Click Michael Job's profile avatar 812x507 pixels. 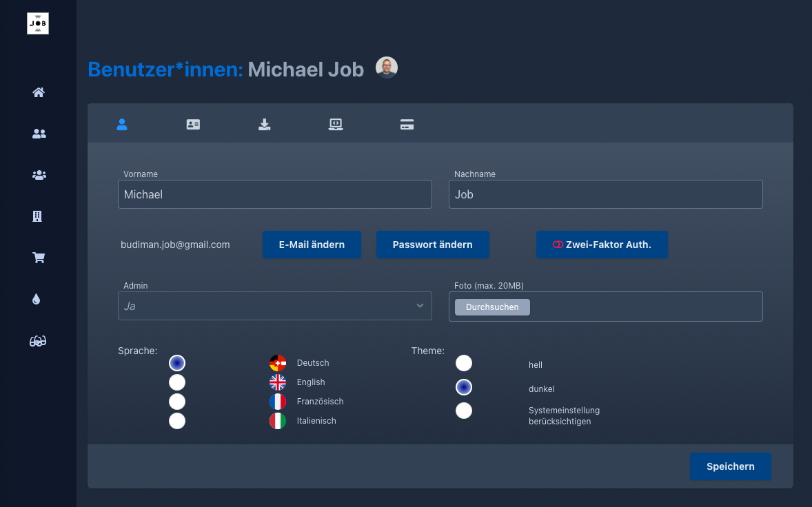pos(386,68)
